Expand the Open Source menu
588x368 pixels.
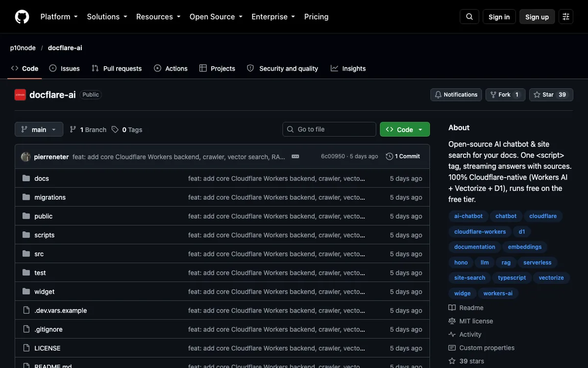[x=216, y=17]
